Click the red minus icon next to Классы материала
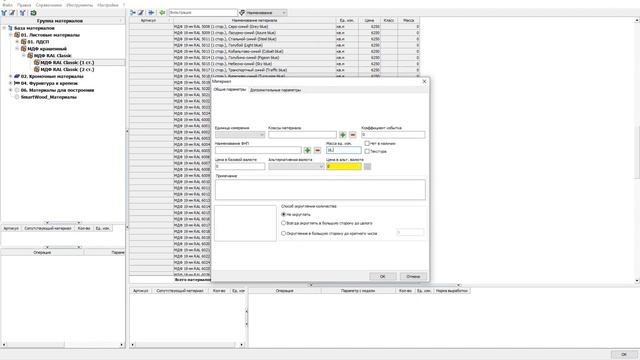 point(353,135)
